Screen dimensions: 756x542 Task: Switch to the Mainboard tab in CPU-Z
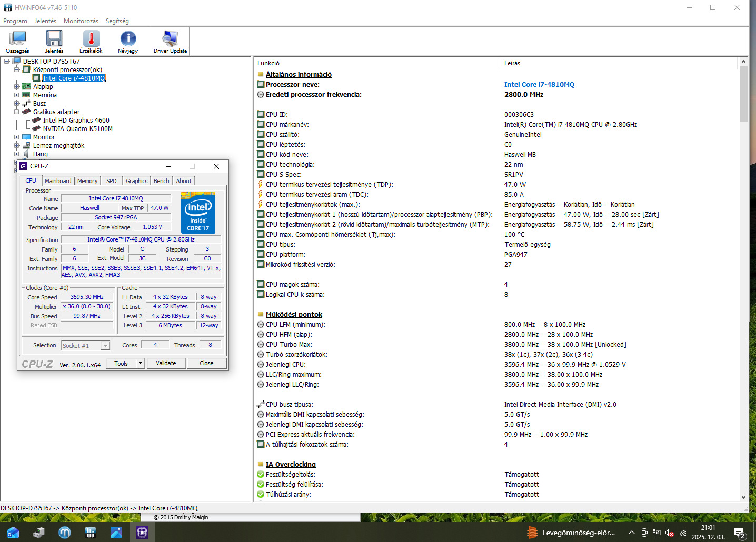[58, 181]
